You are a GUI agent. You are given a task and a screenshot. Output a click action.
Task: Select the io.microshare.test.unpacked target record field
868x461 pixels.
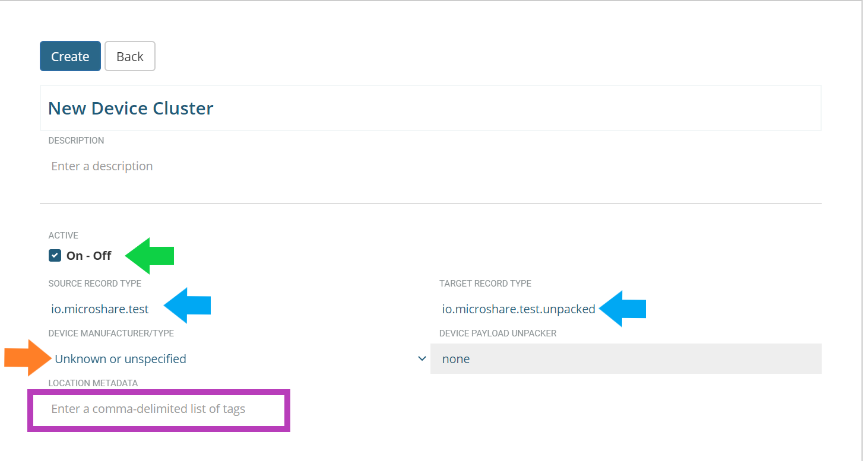click(x=518, y=309)
